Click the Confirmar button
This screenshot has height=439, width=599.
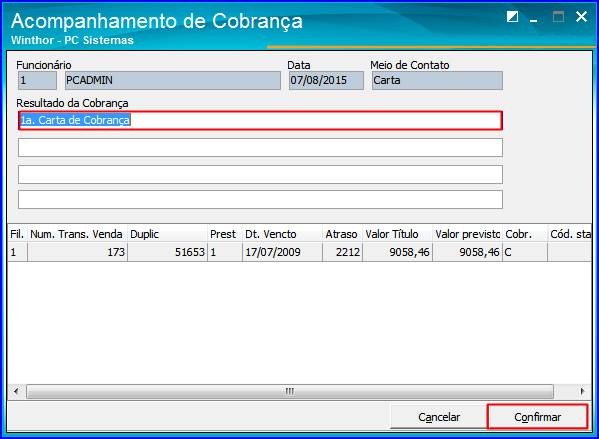tap(537, 417)
